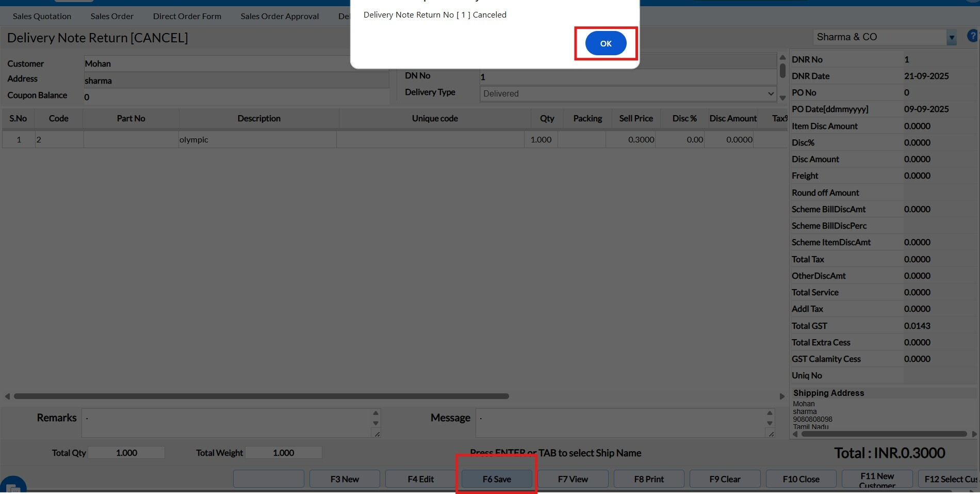Click the F4 Edit button
980x494 pixels.
(x=420, y=479)
